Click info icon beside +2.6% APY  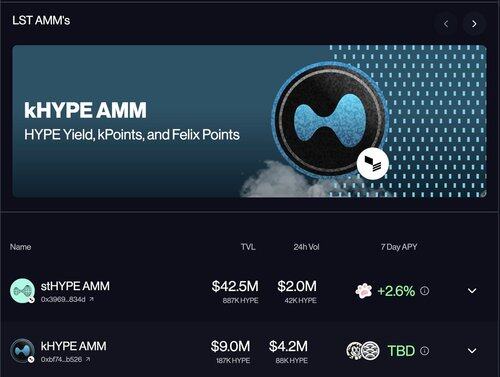pyautogui.click(x=424, y=291)
